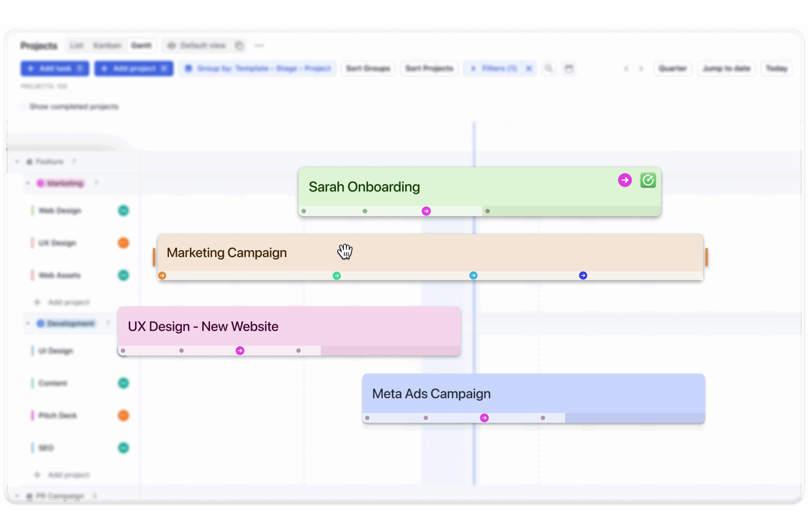Switch to the List tab
808x532 pixels.
tap(76, 45)
